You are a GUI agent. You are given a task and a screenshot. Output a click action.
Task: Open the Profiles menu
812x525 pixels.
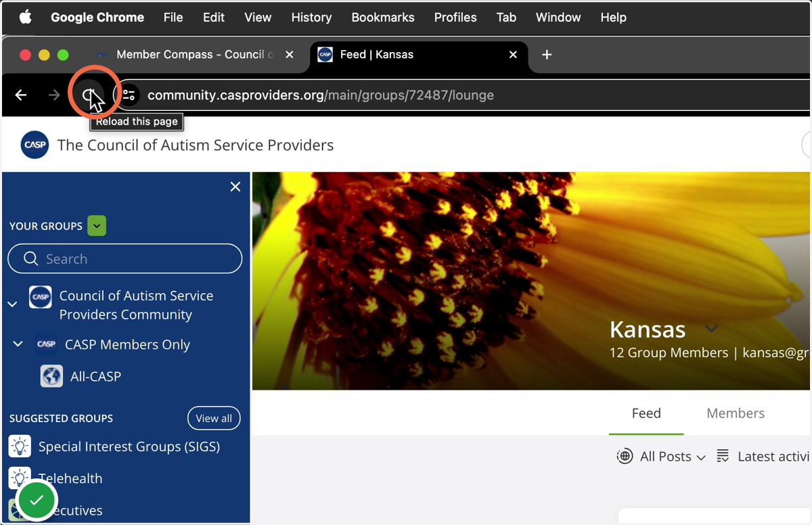coord(455,18)
